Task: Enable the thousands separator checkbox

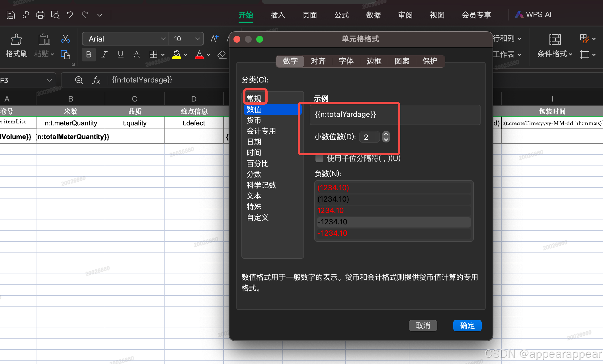Action: tap(319, 158)
